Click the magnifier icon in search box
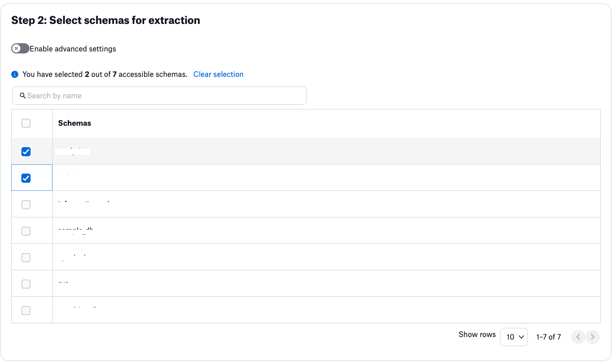Screen dimensions: 614x364 [x=23, y=96]
